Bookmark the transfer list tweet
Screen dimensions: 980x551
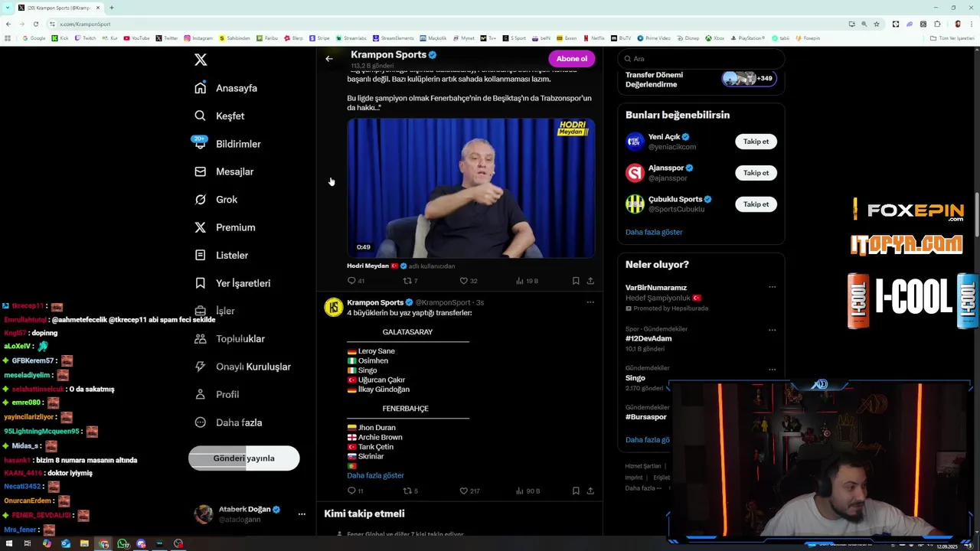click(576, 491)
